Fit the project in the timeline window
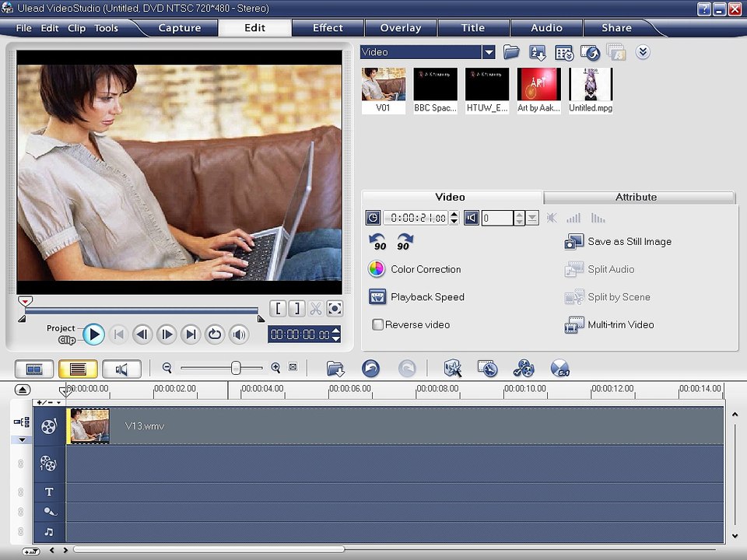This screenshot has width=747, height=560. pyautogui.click(x=293, y=367)
